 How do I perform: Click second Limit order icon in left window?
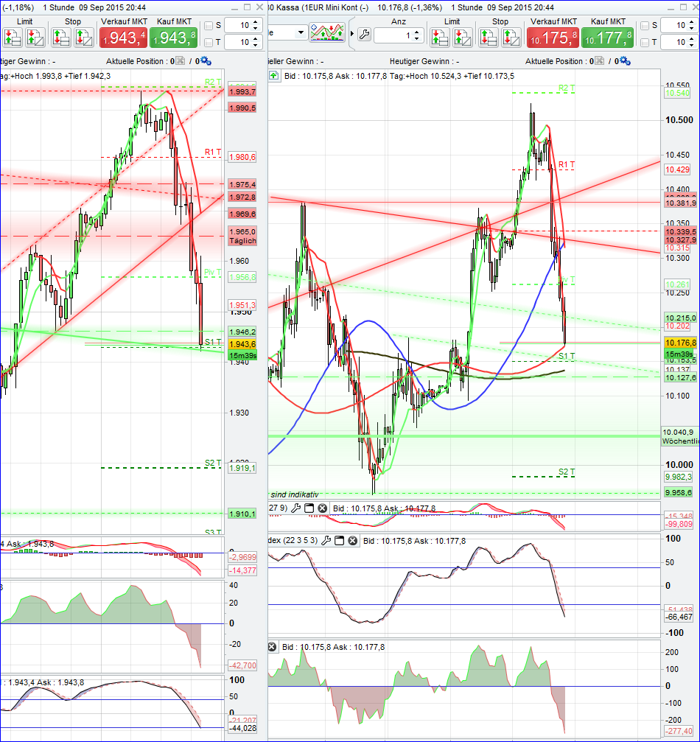point(35,38)
